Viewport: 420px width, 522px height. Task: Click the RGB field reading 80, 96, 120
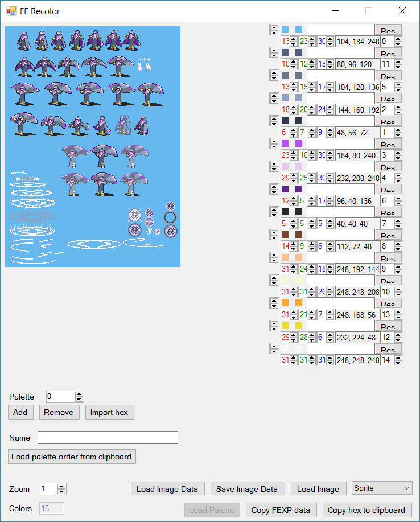[358, 64]
